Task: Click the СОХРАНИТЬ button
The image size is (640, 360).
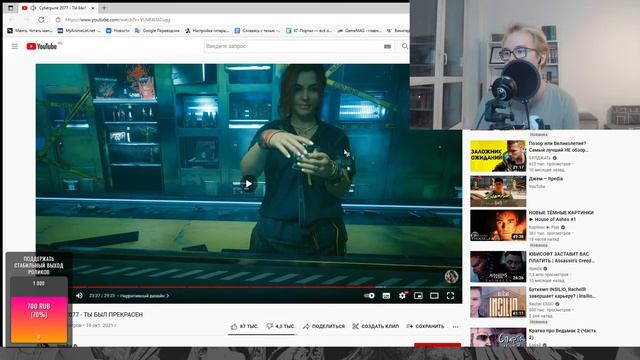Action: pos(425,326)
